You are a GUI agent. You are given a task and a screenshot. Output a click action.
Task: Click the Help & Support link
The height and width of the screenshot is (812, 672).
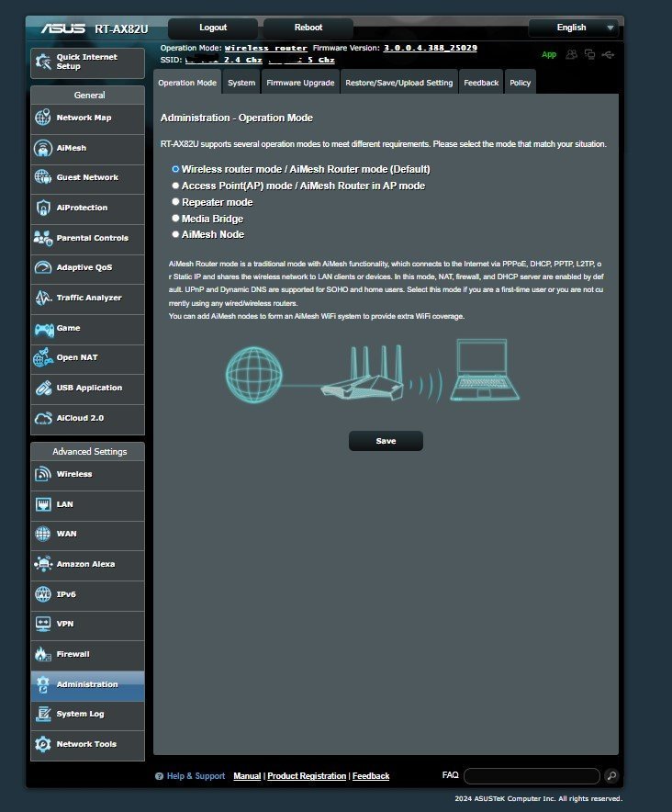point(196,776)
